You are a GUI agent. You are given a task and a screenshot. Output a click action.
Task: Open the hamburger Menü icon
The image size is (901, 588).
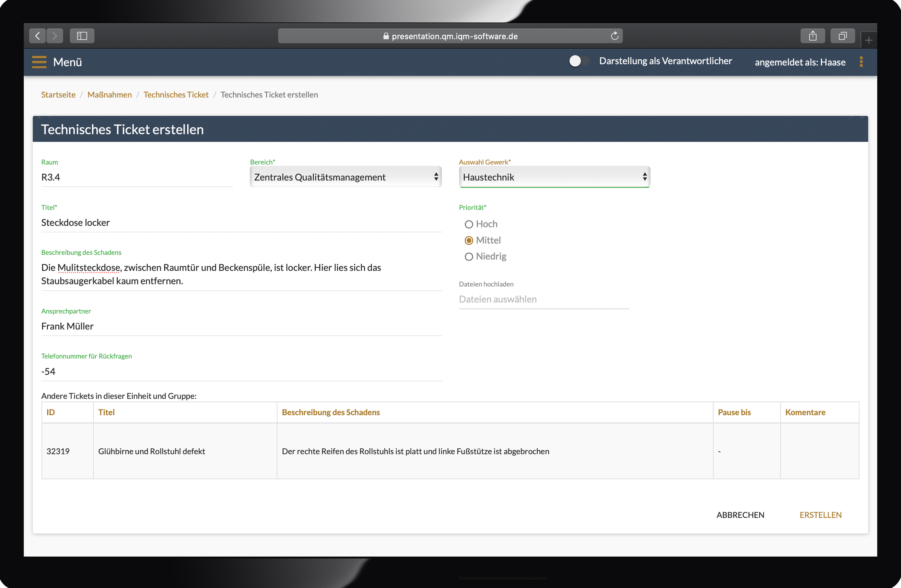coord(39,62)
